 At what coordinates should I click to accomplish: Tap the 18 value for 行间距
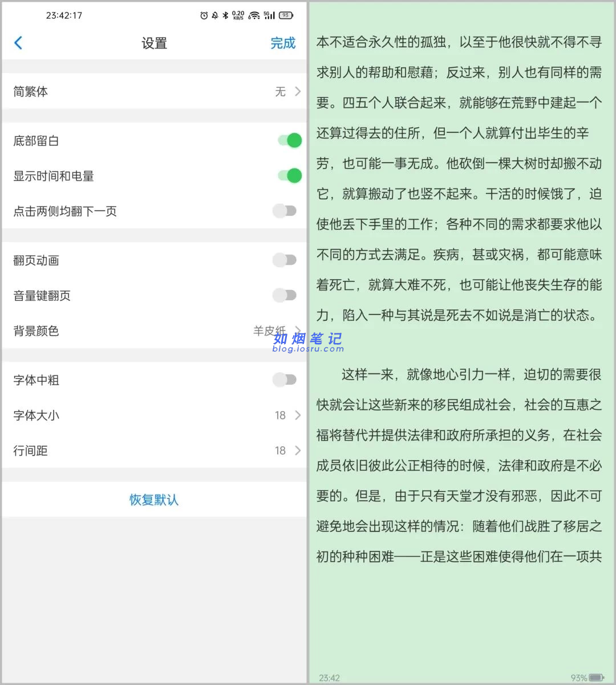pos(280,450)
